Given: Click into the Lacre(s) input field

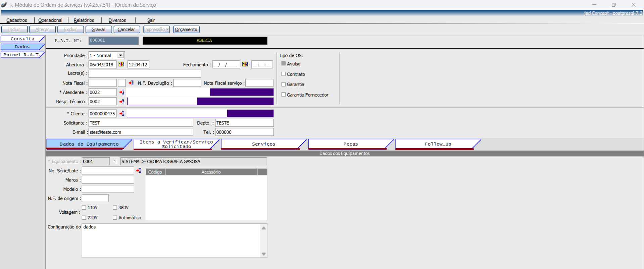Looking at the screenshot, I should coord(145,73).
